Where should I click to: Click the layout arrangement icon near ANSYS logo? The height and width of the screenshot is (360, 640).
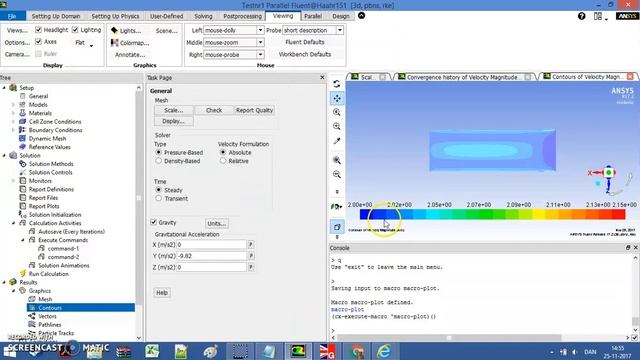pyautogui.click(x=598, y=16)
